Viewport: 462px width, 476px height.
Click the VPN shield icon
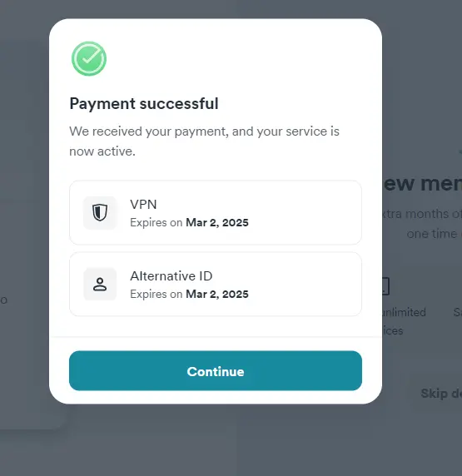click(x=100, y=212)
